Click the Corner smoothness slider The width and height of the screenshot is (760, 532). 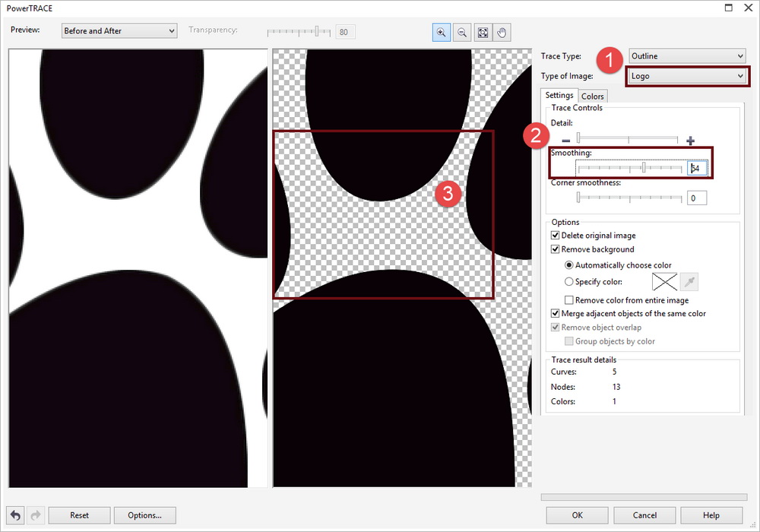(x=629, y=198)
